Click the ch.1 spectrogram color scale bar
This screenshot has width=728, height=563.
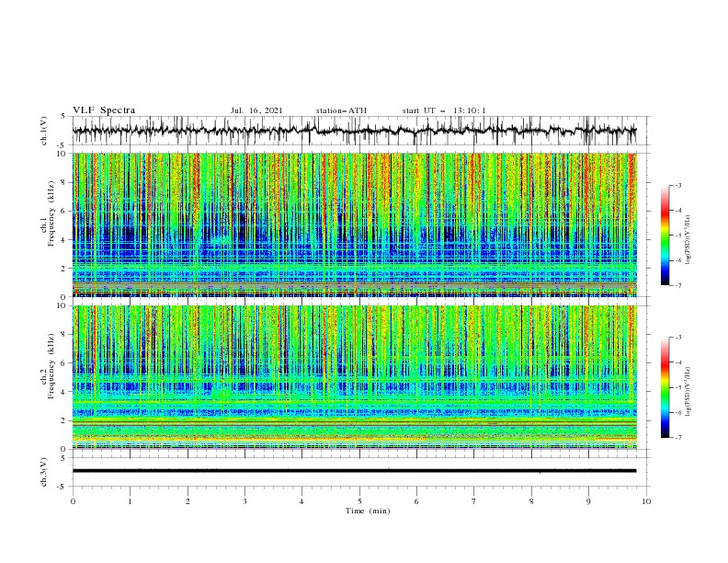(665, 236)
